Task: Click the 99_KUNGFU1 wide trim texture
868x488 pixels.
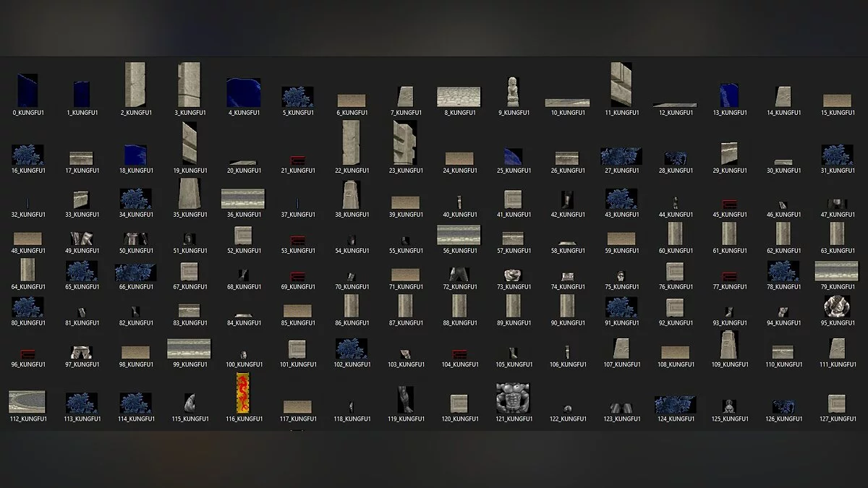Action: [x=189, y=348]
